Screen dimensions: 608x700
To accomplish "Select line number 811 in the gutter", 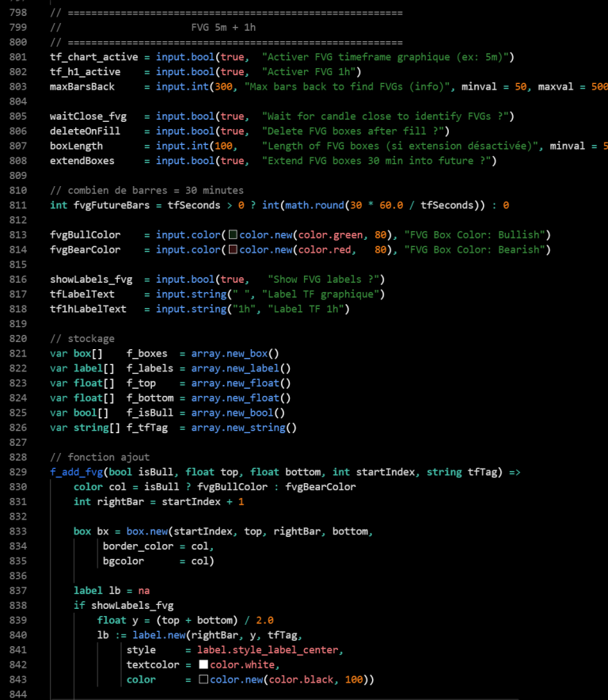I will coord(16,205).
